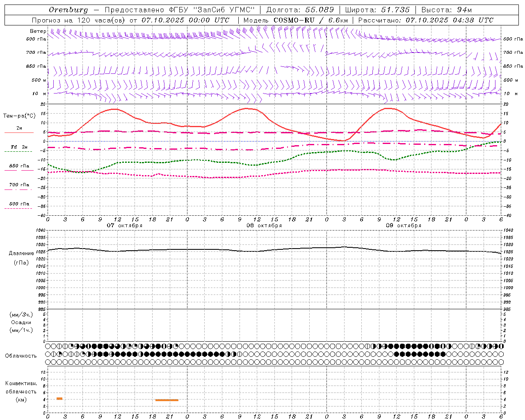The image size is (525, 420).
Task: Click the 'Облачность' cloudiness label
Action: pos(21,356)
